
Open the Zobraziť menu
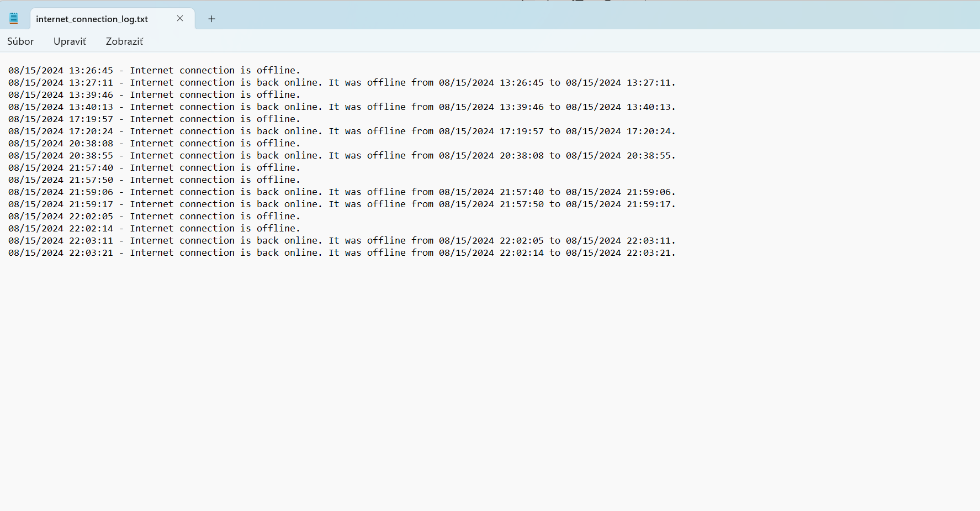click(x=124, y=41)
